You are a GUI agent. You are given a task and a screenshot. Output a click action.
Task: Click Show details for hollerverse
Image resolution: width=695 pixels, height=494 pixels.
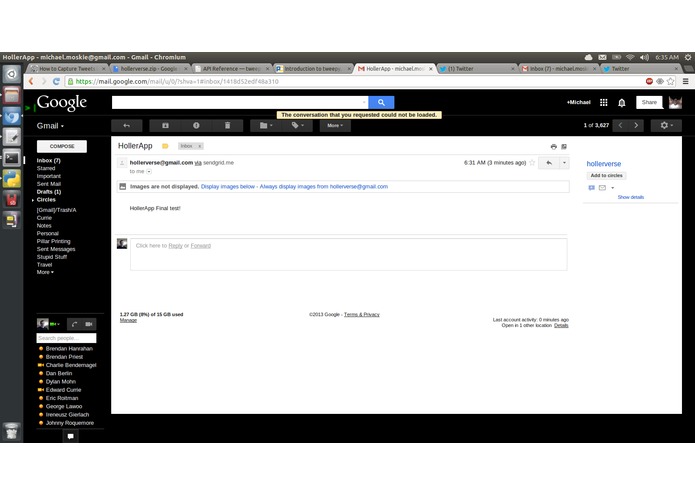631,197
